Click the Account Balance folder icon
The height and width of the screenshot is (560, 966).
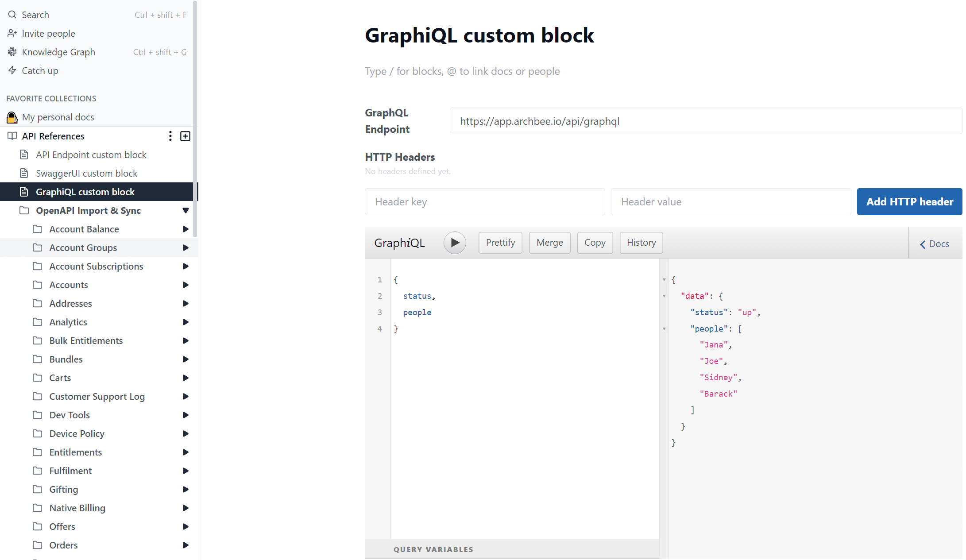(x=38, y=229)
